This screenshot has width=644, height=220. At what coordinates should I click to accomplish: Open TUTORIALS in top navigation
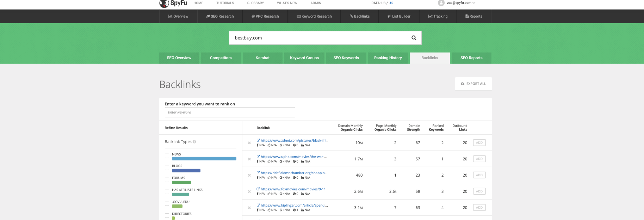point(225,3)
